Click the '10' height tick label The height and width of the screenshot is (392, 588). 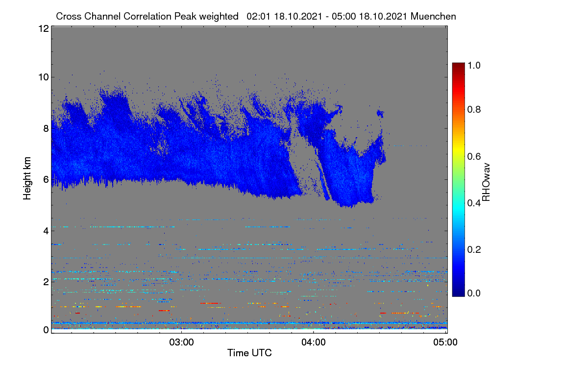point(43,77)
